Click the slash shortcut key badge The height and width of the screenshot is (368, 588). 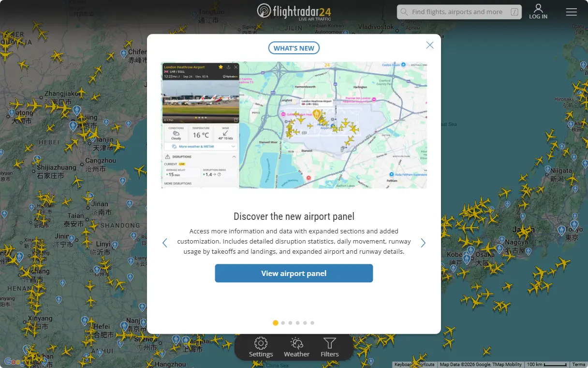click(x=514, y=12)
